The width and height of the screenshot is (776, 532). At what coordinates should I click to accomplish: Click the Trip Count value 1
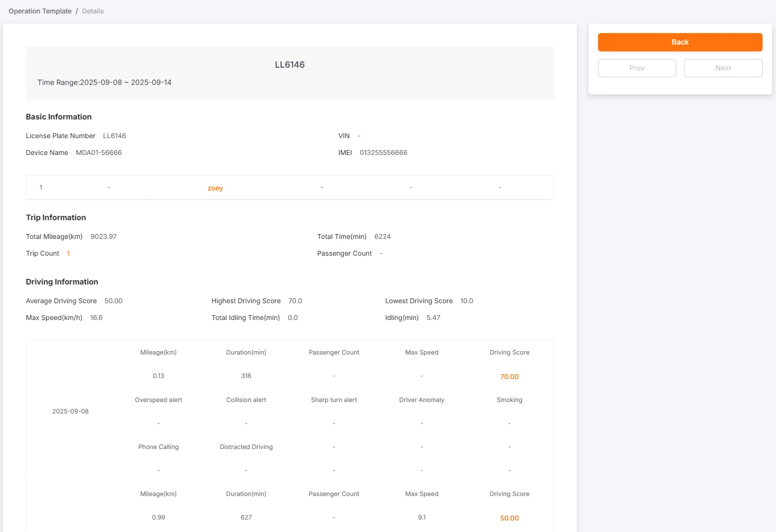coord(68,253)
